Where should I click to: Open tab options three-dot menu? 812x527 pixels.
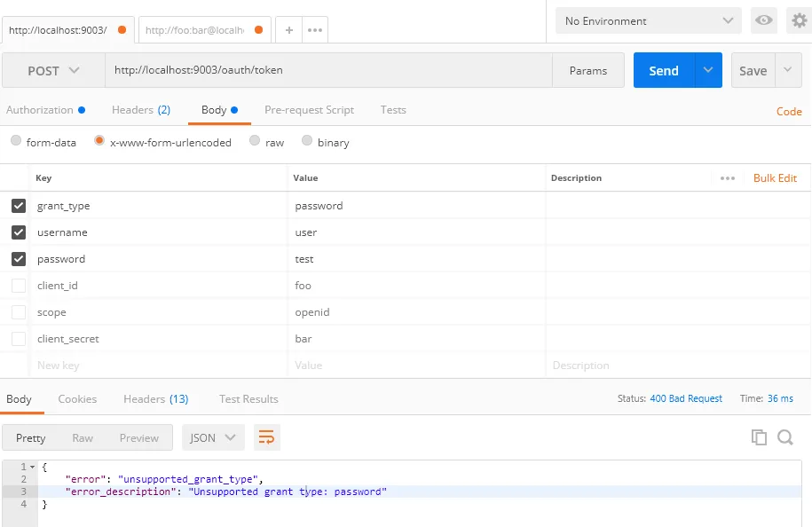pos(315,30)
